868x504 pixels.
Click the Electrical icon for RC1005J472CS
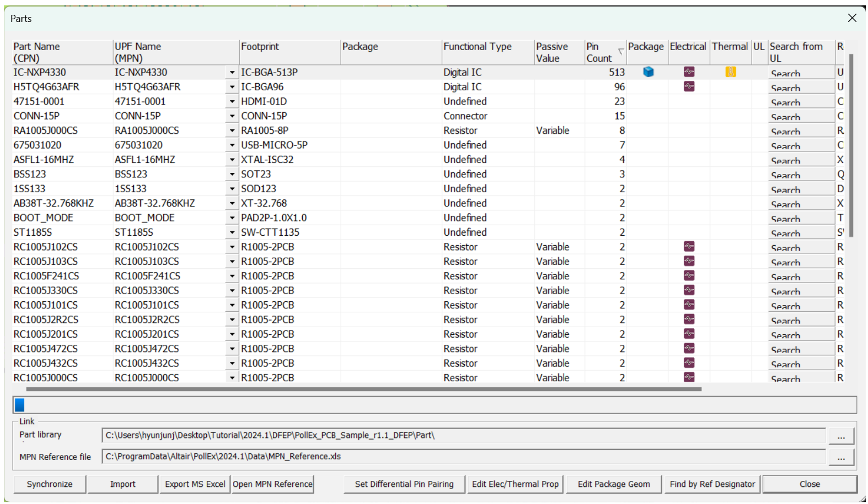(x=689, y=348)
